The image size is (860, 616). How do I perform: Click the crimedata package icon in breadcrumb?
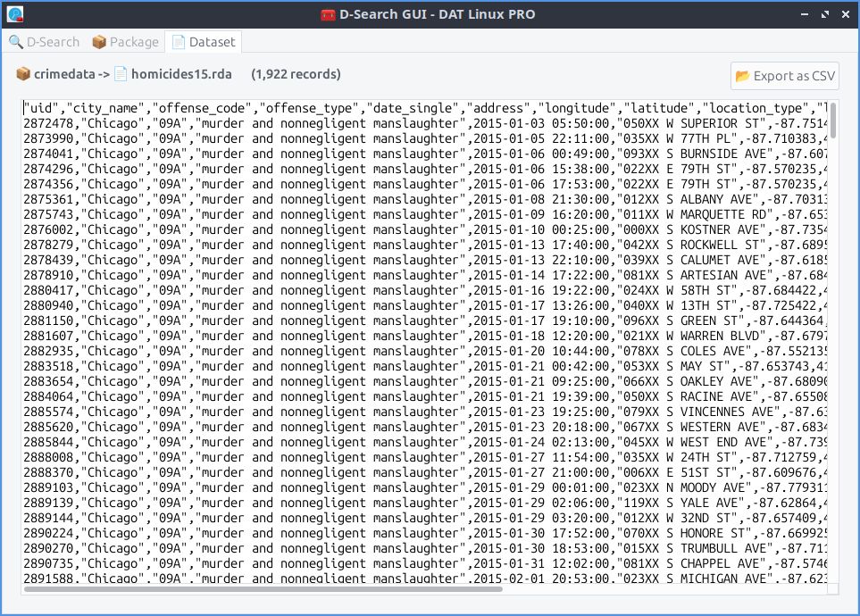point(23,74)
